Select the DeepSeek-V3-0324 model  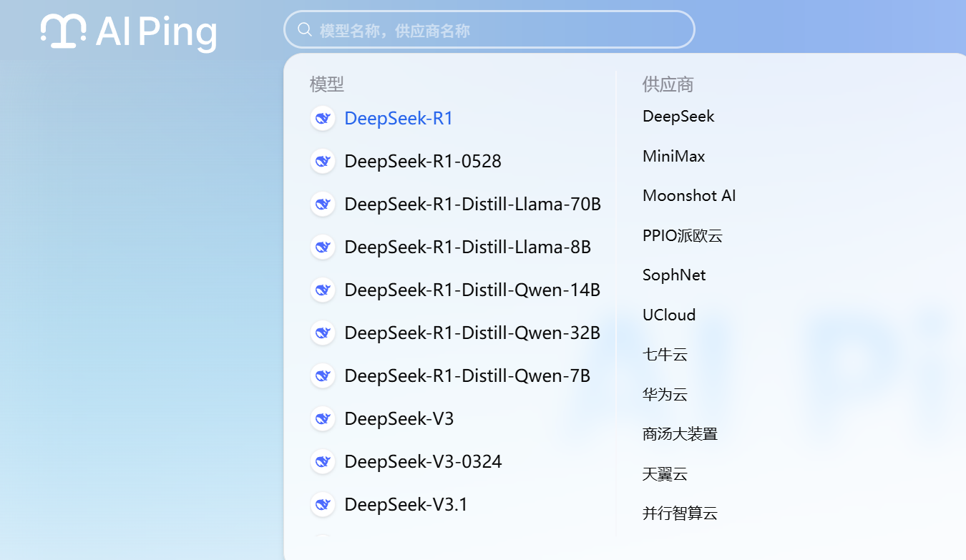point(423,461)
